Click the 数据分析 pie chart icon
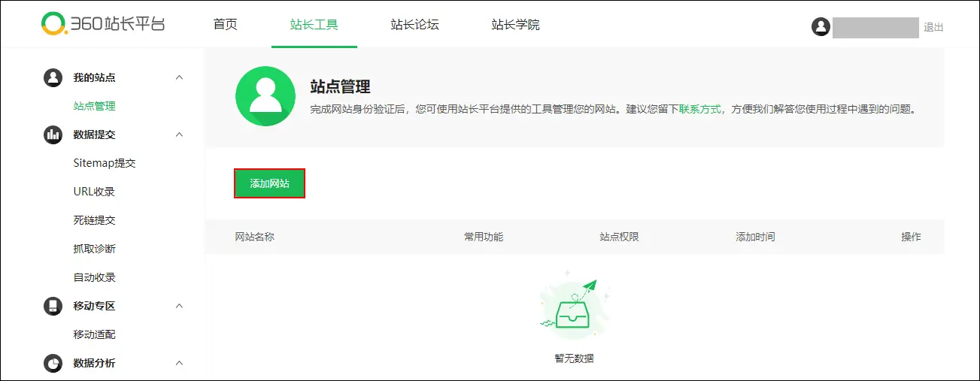 (x=53, y=363)
